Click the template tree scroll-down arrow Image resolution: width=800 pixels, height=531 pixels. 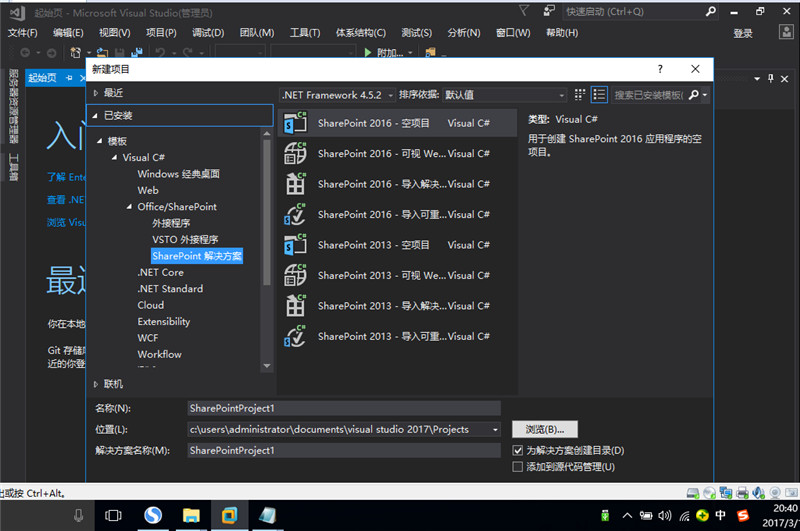[x=266, y=366]
